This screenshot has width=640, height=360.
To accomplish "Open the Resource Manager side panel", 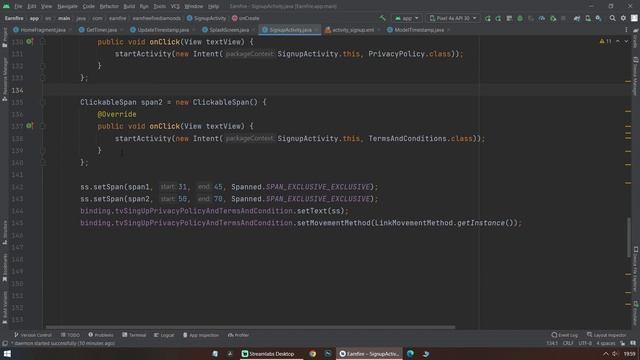I will (x=4, y=79).
